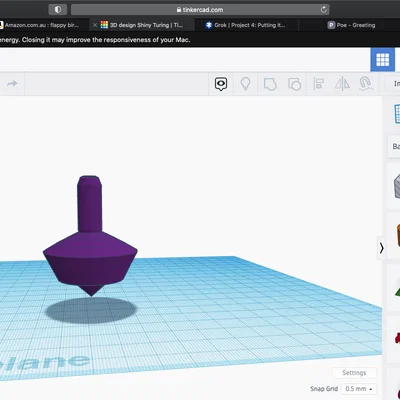Click the Group shapes icon
The width and height of the screenshot is (400, 400).
270,84
